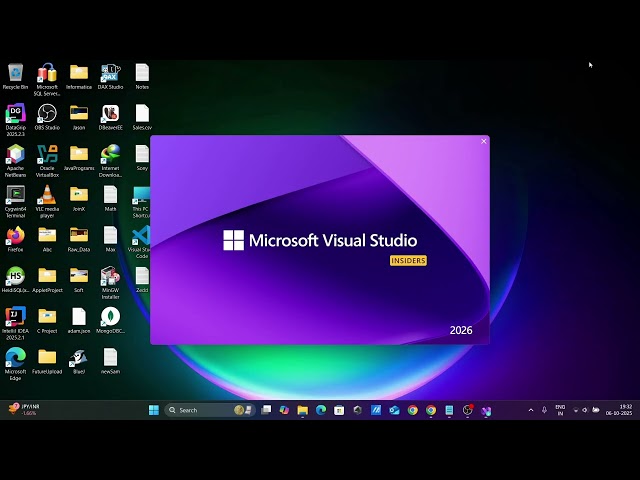Select the C Project folder on desktop
This screenshot has width=640, height=480.
[47, 320]
